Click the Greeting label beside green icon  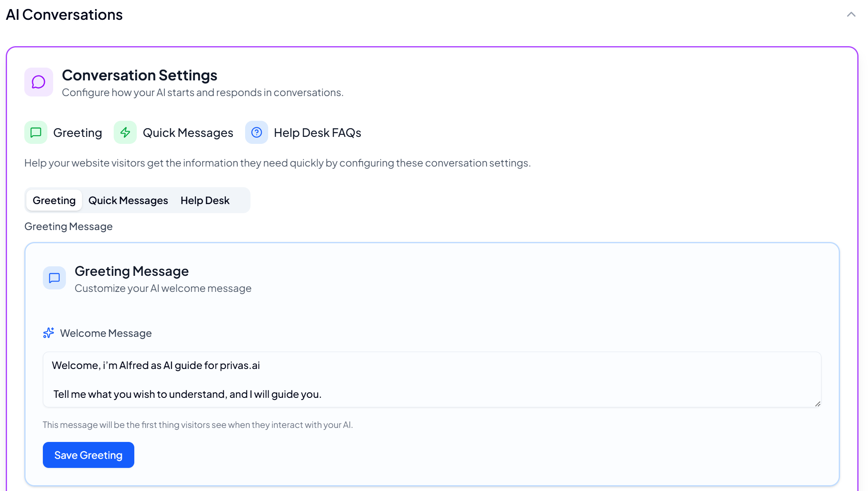click(x=77, y=133)
